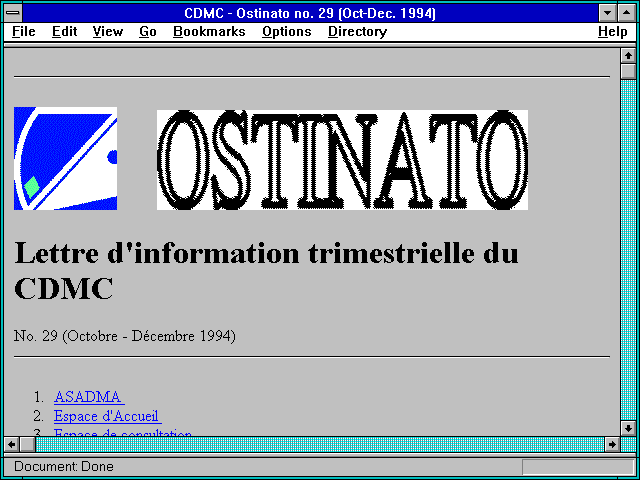Minimize the browser window
The height and width of the screenshot is (480, 640).
[x=607, y=13]
